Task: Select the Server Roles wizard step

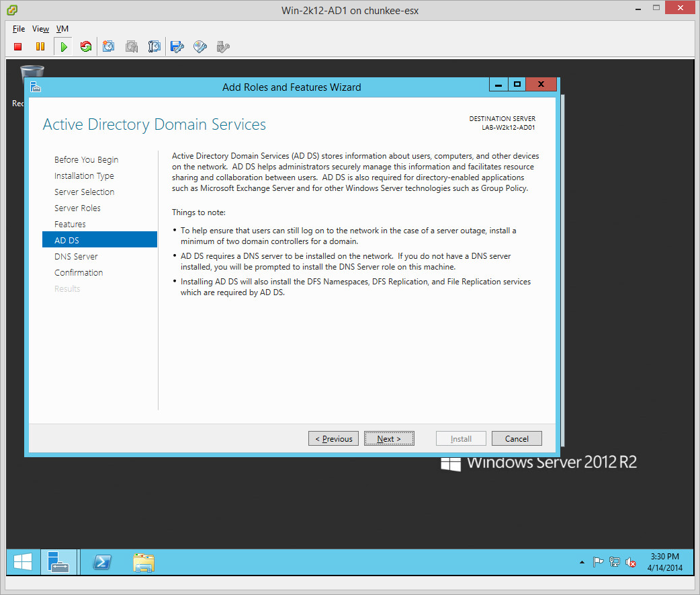Action: point(77,208)
